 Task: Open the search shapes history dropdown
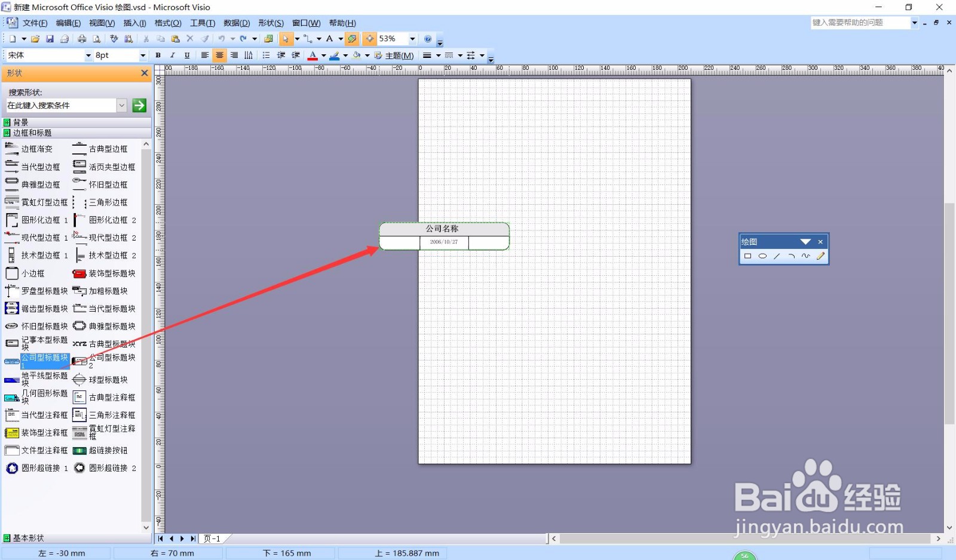pyautogui.click(x=122, y=105)
